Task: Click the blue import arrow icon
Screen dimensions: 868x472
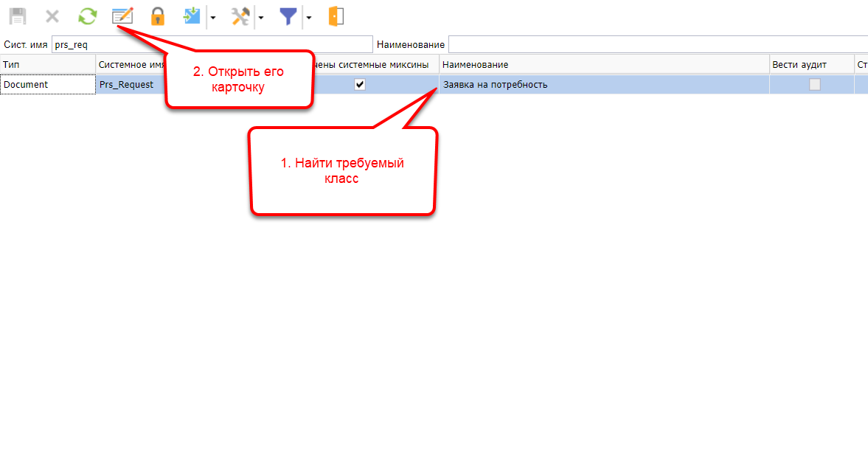Action: pyautogui.click(x=192, y=16)
